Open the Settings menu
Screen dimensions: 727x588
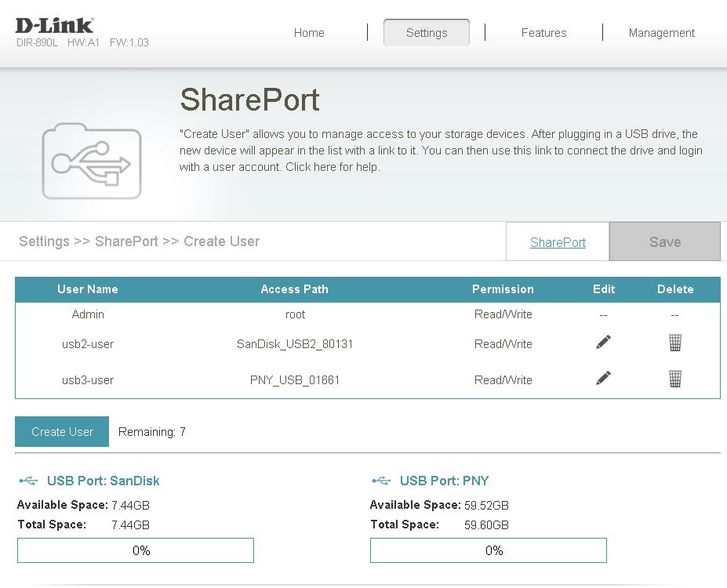click(x=427, y=32)
